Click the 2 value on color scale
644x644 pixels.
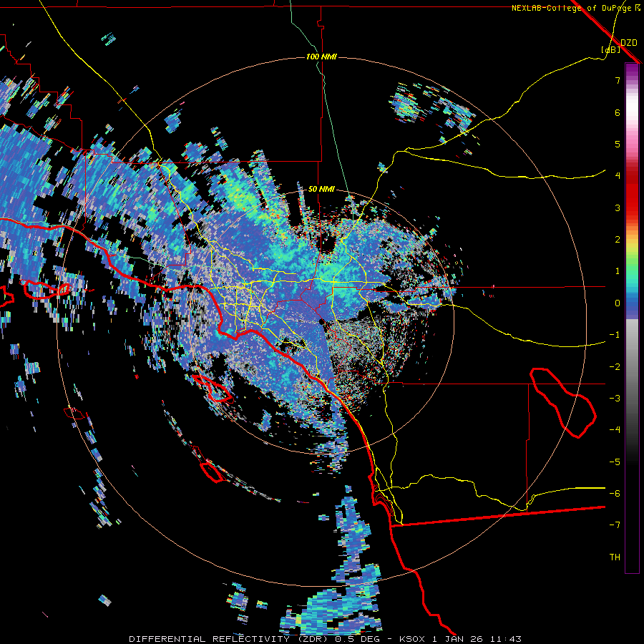coord(618,240)
